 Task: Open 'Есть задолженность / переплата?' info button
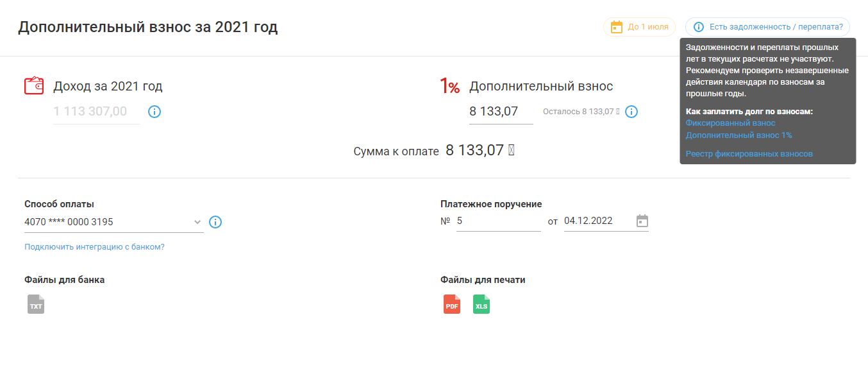(x=767, y=27)
